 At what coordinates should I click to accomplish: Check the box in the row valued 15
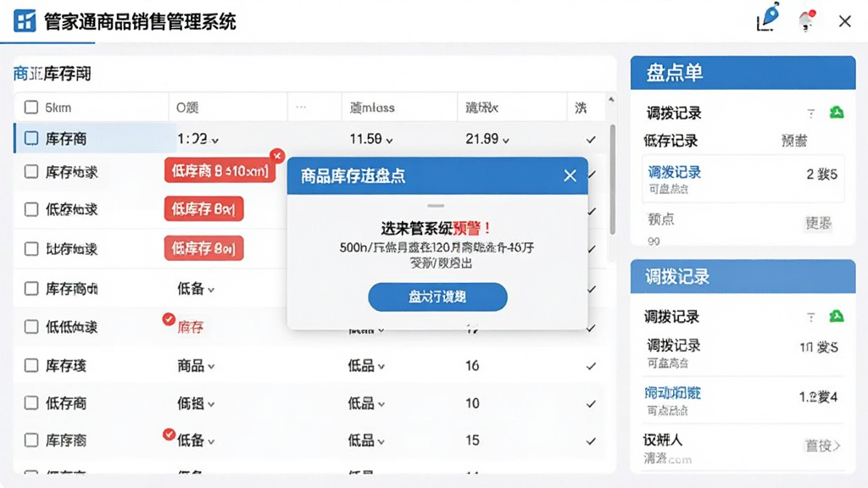coord(31,440)
